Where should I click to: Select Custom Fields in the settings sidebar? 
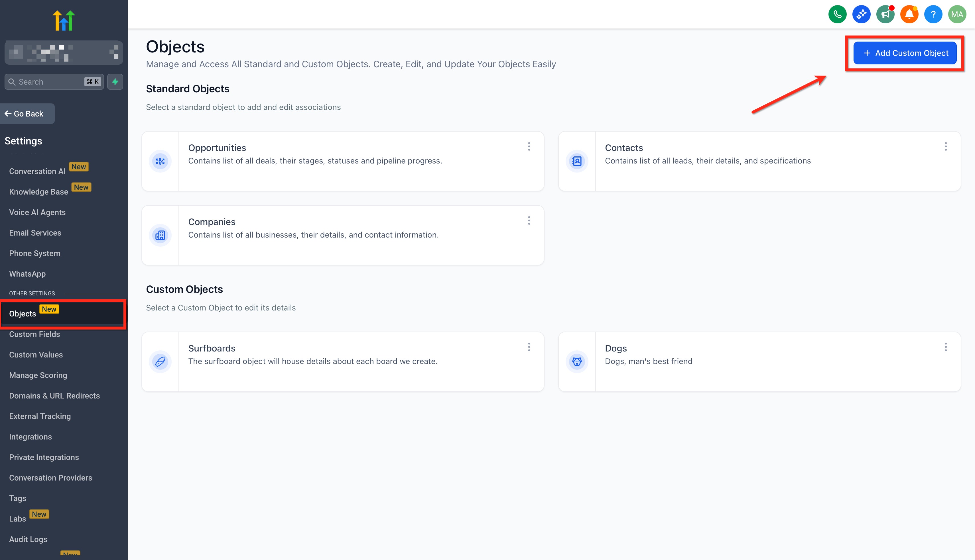coord(35,334)
